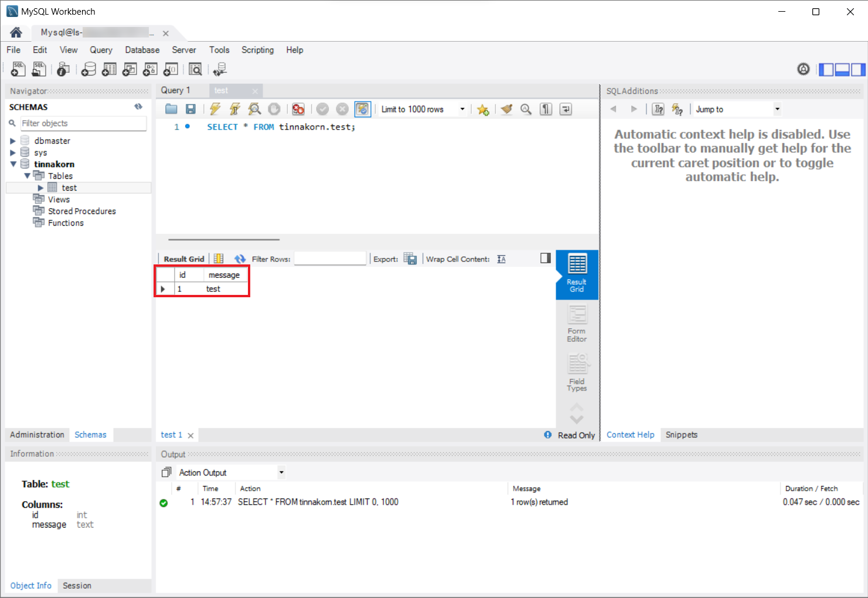Click the reconnect to DBMS icon
This screenshot has width=868, height=598.
point(220,69)
